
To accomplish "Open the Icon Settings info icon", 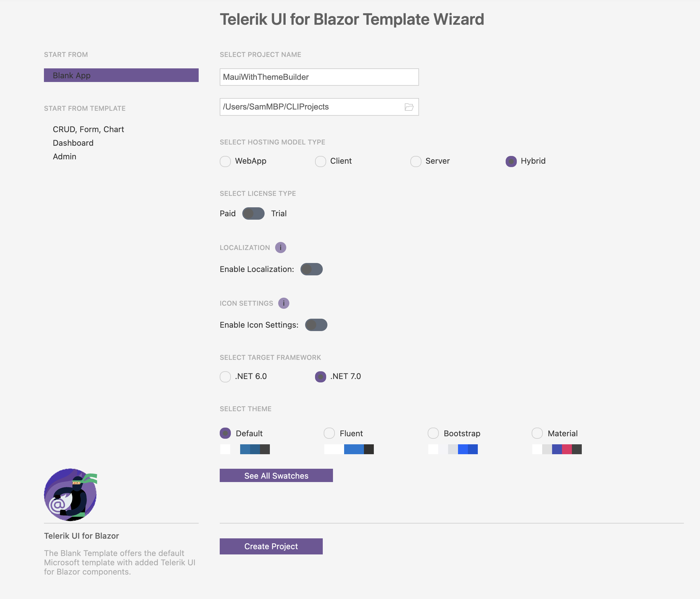I will tap(283, 304).
